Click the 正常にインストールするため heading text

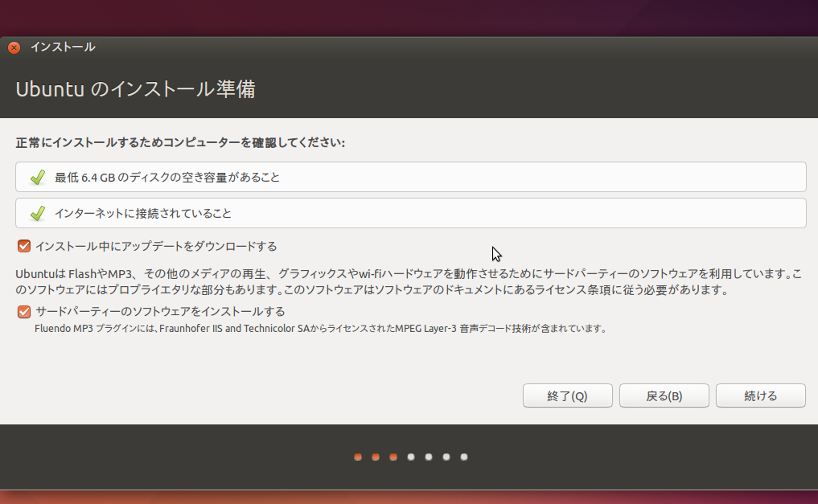[180, 142]
